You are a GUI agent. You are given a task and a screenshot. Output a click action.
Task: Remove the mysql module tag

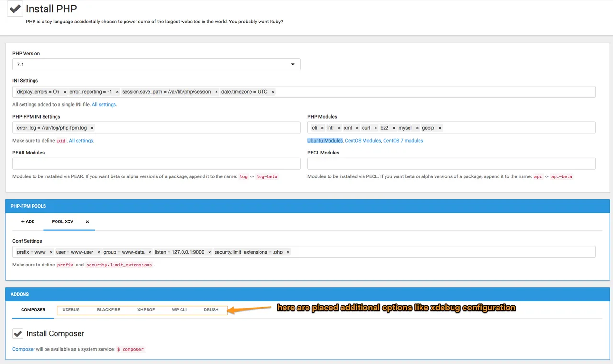point(417,128)
